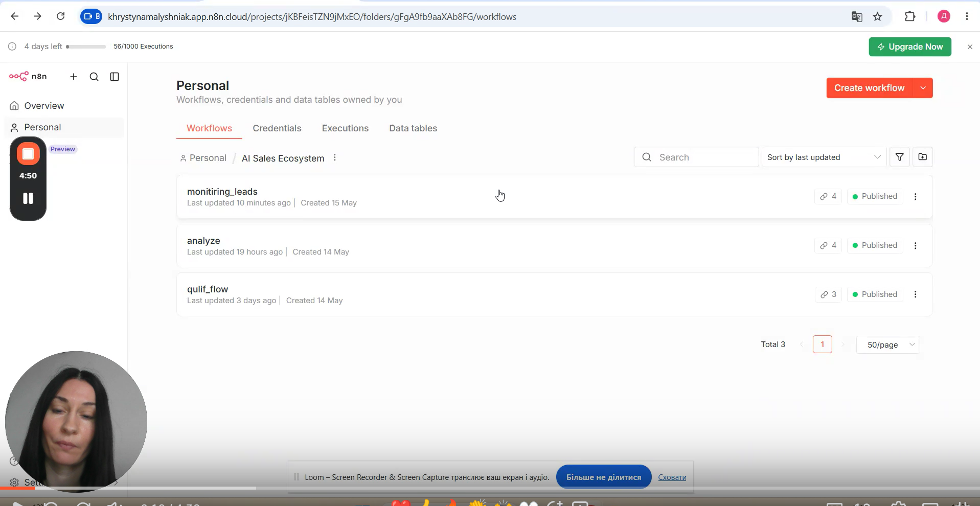
Task: Click link count badge for monitiring_leads
Action: click(x=828, y=196)
